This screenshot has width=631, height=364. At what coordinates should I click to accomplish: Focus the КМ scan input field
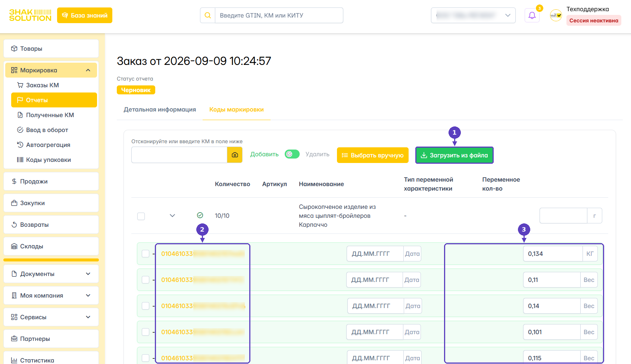pyautogui.click(x=179, y=155)
